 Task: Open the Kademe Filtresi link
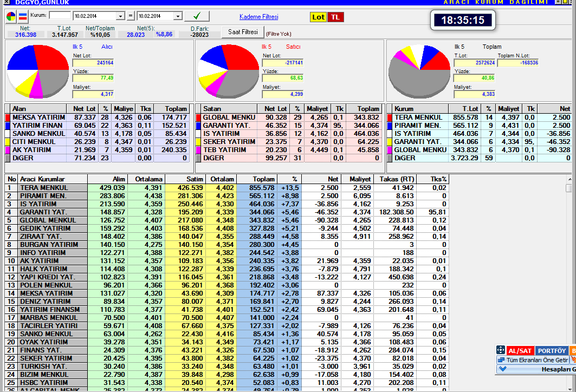coord(258,17)
